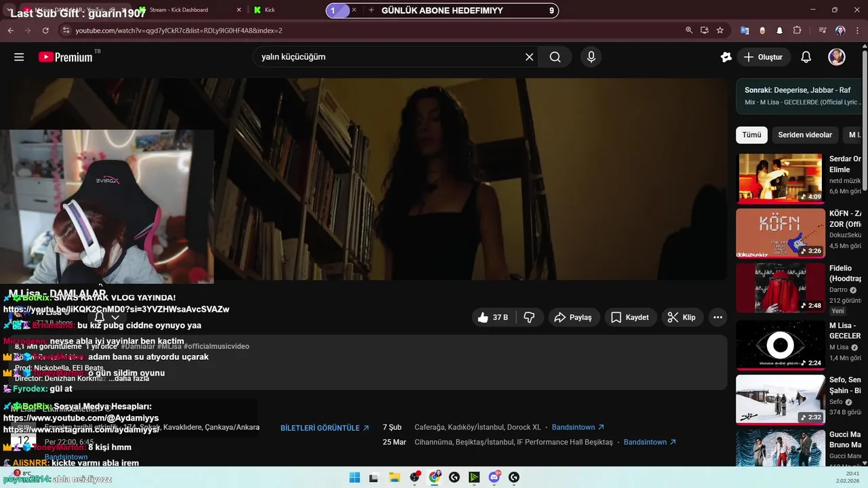Open a new tab with plus button

click(x=371, y=10)
